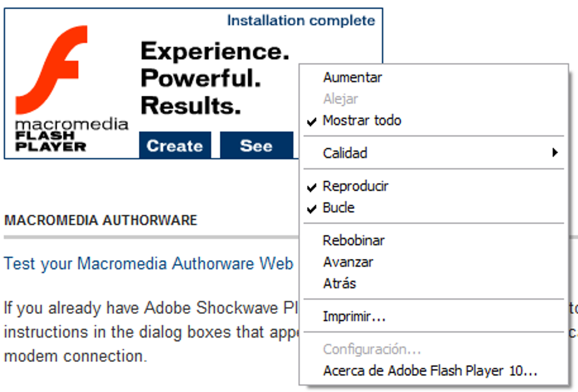The image size is (578, 392).
Task: Choose Atrás to step back
Action: coord(339,283)
